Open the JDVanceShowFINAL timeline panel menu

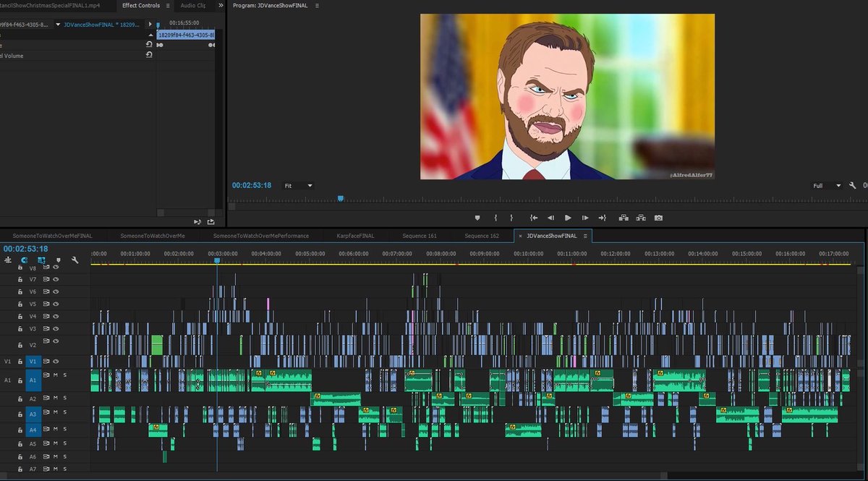[x=585, y=236]
